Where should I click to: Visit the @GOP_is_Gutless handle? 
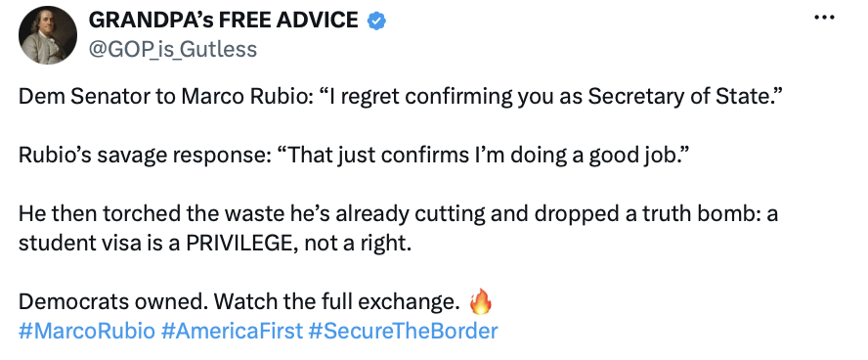coord(172,49)
